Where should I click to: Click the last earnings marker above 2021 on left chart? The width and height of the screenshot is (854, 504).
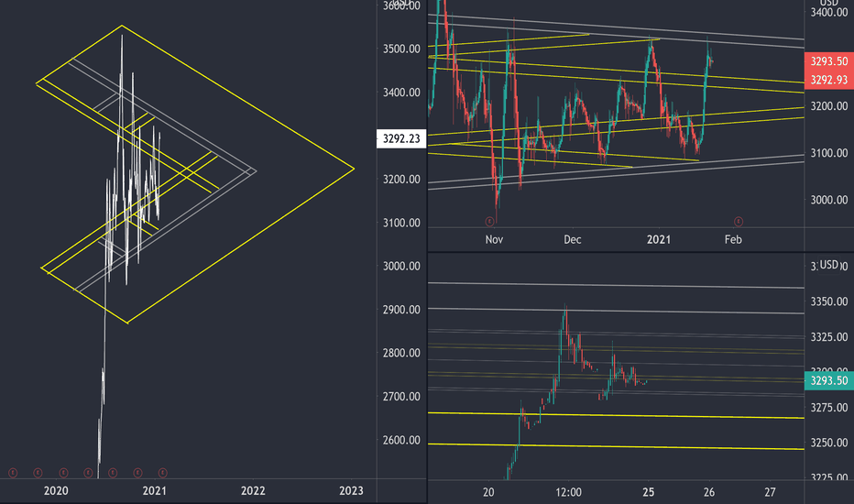click(x=162, y=473)
